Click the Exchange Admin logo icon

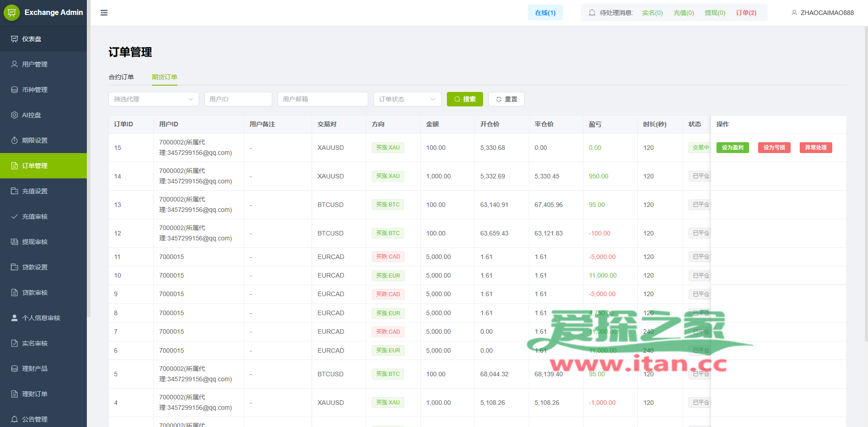(12, 13)
